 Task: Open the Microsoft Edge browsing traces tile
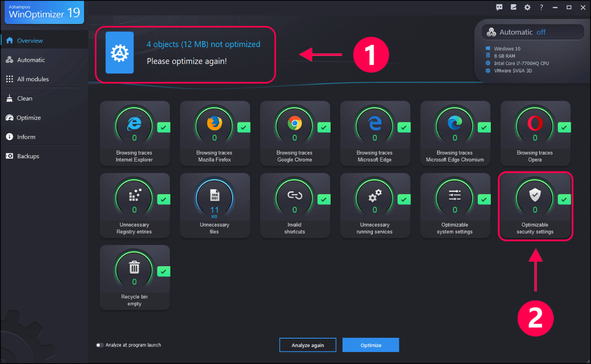375,133
